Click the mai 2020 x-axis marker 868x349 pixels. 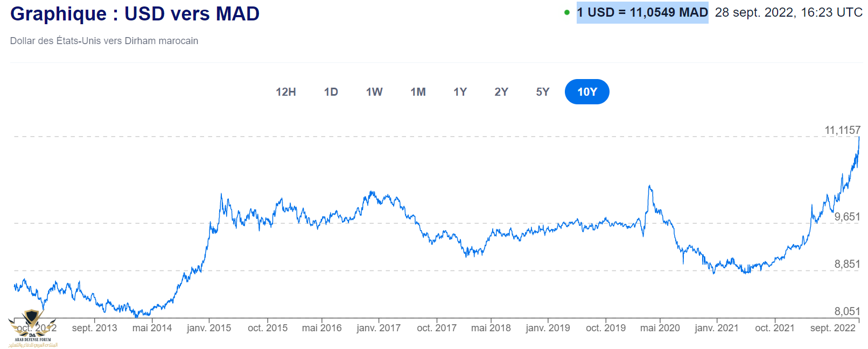pos(660,328)
